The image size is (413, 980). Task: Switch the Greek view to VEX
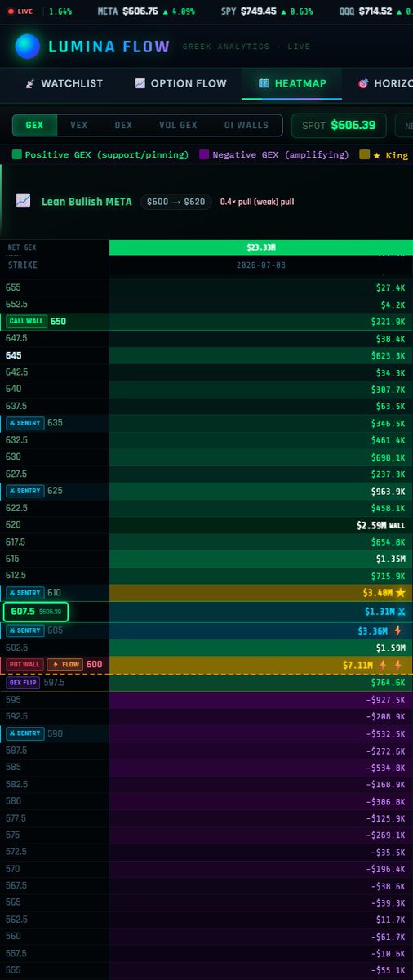tap(79, 126)
